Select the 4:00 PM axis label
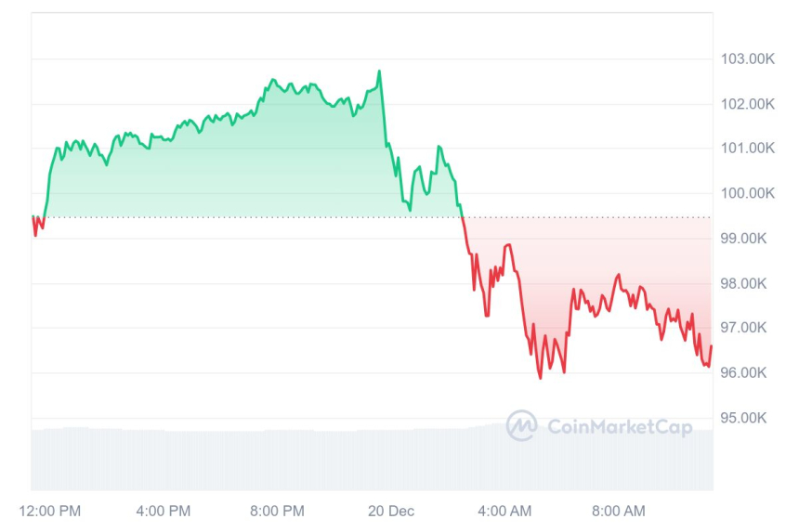The height and width of the screenshot is (532, 799). click(164, 511)
